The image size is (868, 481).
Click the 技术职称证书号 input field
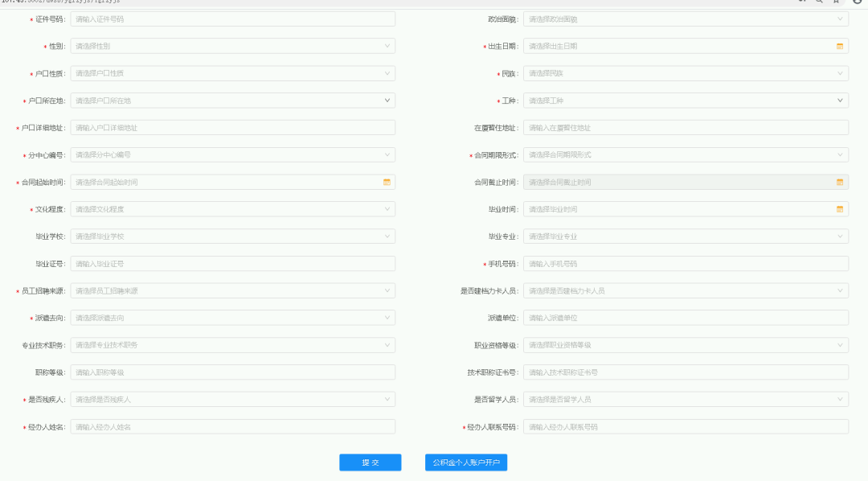(x=686, y=372)
